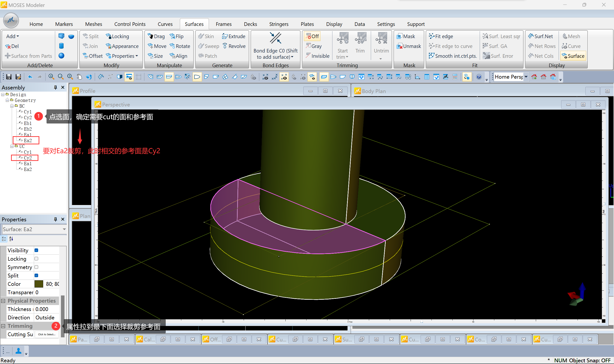Viewport: 614px width, 364px height.
Task: Enable the Locking checkbox
Action: point(36,258)
